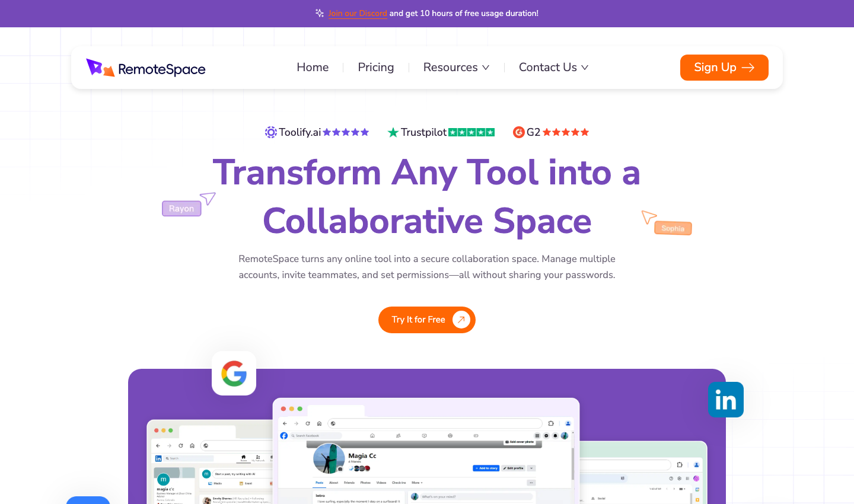
Task: Select the About tab on the Facebook profile
Action: coord(333,483)
